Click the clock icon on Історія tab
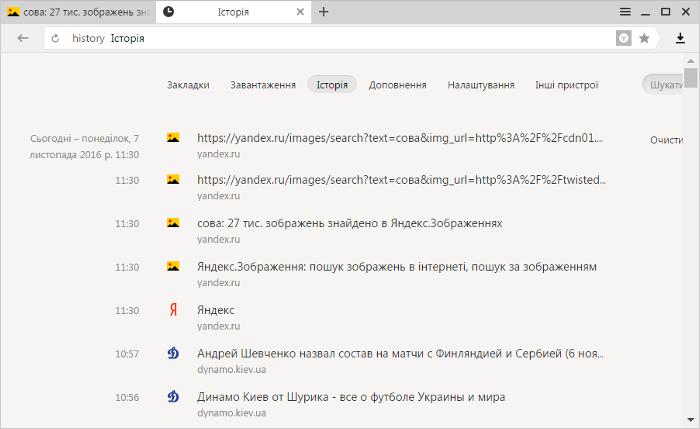This screenshot has width=700, height=429. coord(168,12)
